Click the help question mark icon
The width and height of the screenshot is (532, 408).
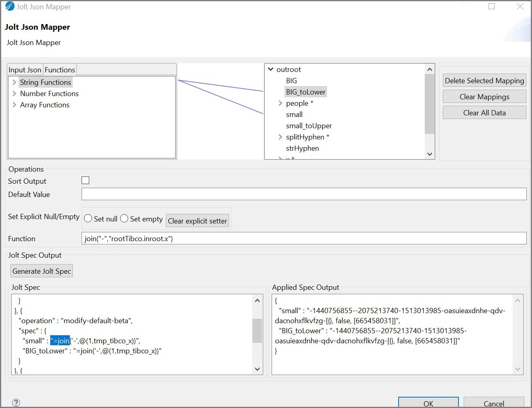(x=16, y=402)
